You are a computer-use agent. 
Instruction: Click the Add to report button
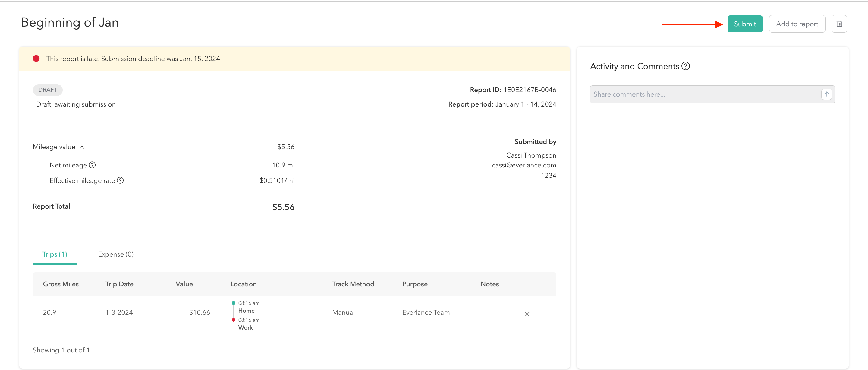(x=797, y=24)
